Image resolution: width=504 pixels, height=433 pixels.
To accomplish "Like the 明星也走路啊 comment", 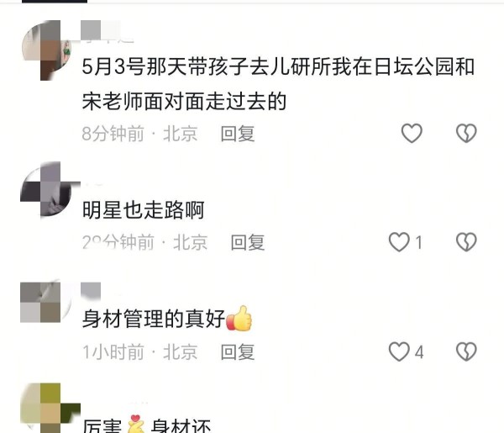I will [399, 242].
